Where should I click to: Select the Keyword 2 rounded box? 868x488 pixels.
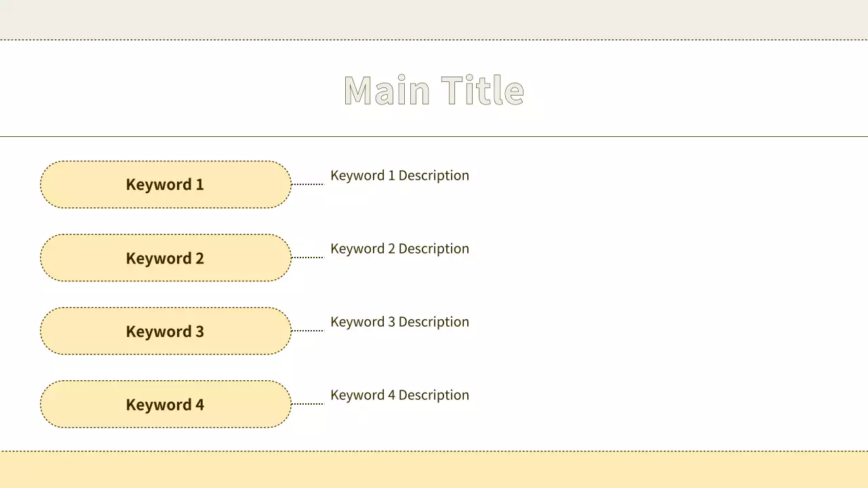(165, 258)
